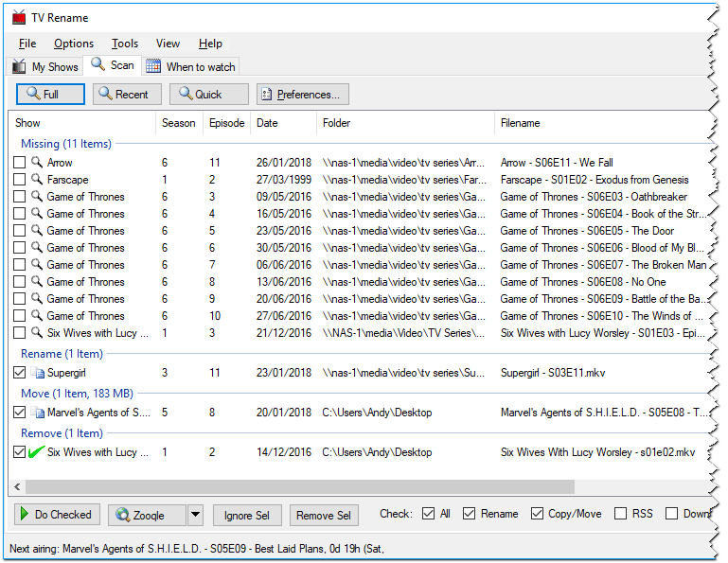728x563 pixels.
Task: Click the calendar icon on When to watch tab
Action: click(x=153, y=66)
